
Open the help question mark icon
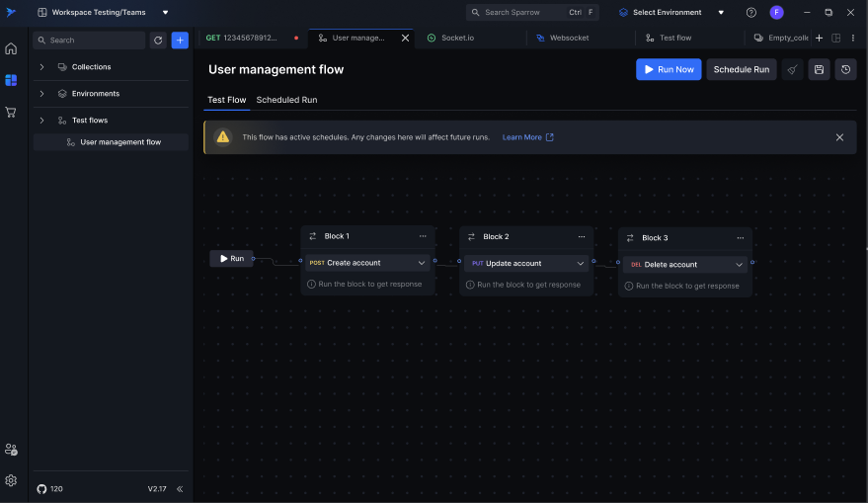point(751,13)
